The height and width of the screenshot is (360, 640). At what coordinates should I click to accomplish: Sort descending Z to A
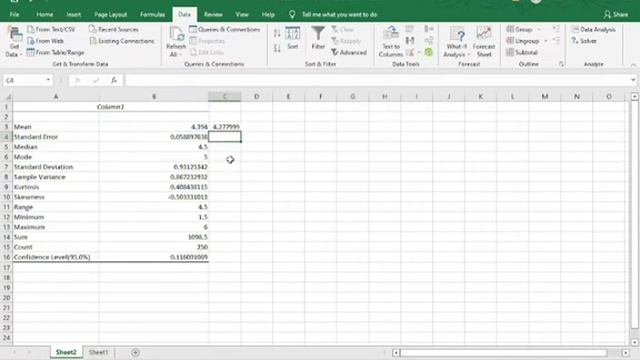pyautogui.click(x=277, y=48)
